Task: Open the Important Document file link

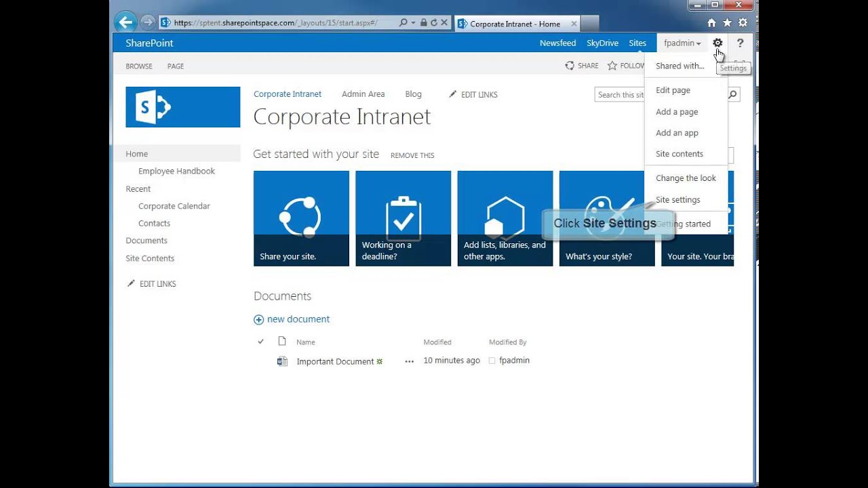Action: [x=335, y=361]
